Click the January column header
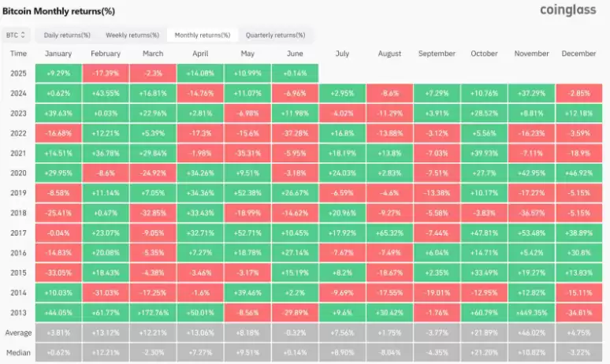 coord(59,54)
